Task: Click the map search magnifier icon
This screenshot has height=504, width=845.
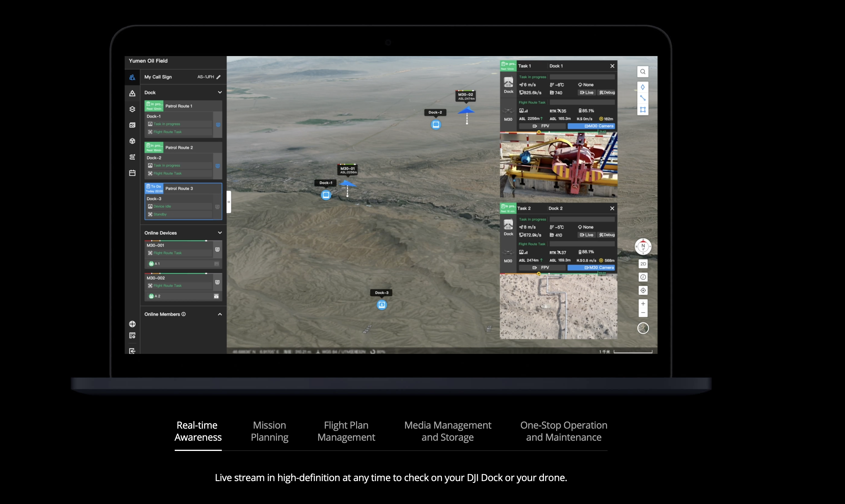Action: coord(643,72)
